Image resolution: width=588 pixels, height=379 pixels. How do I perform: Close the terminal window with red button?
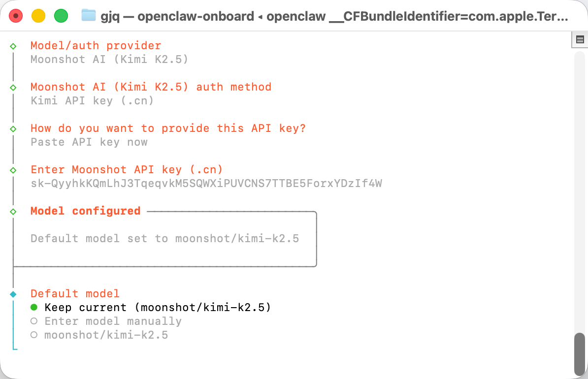click(x=16, y=16)
